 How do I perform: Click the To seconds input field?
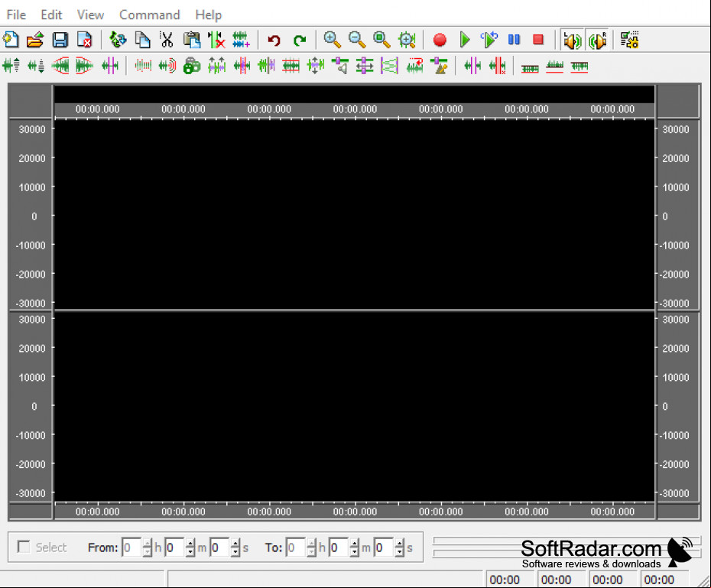pyautogui.click(x=384, y=547)
